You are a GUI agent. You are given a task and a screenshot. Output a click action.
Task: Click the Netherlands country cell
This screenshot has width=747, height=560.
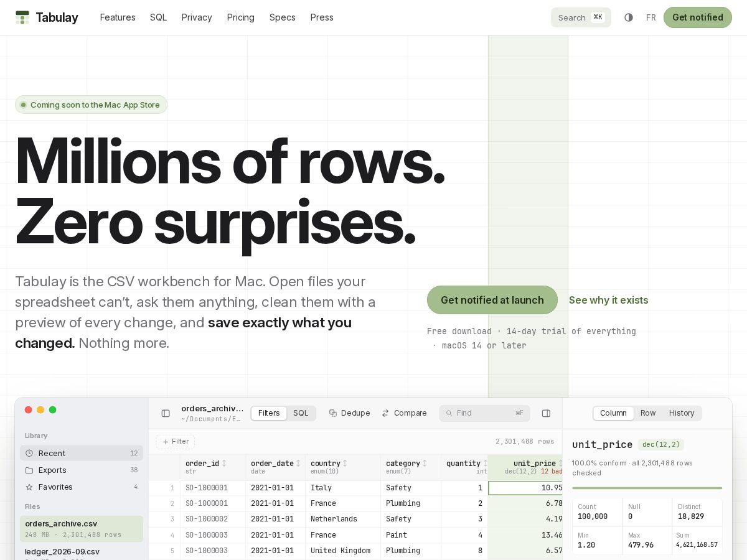point(343,519)
